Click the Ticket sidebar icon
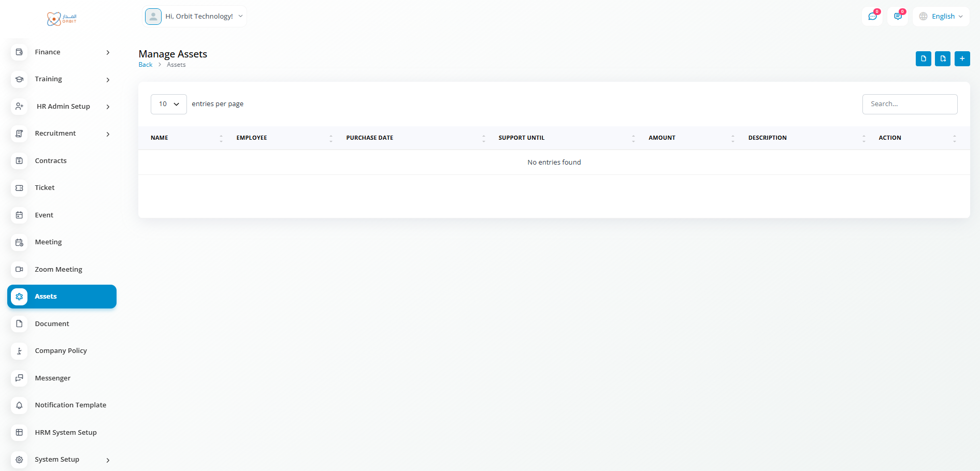This screenshot has width=980, height=471. click(x=19, y=188)
